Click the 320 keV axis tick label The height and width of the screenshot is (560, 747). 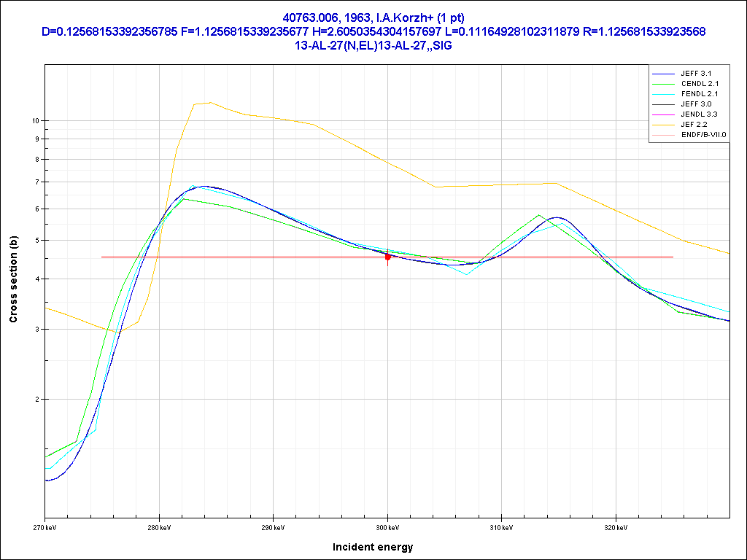616,526
